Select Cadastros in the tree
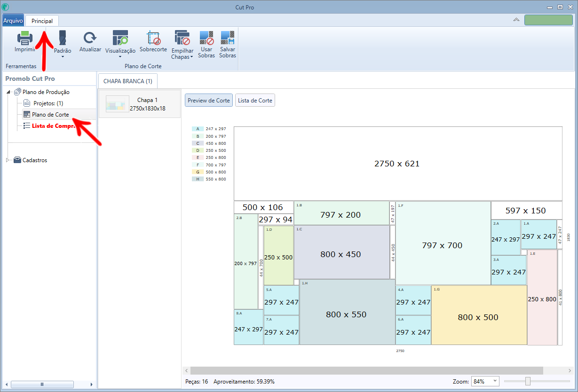Image resolution: width=578 pixels, height=392 pixels. (35, 160)
